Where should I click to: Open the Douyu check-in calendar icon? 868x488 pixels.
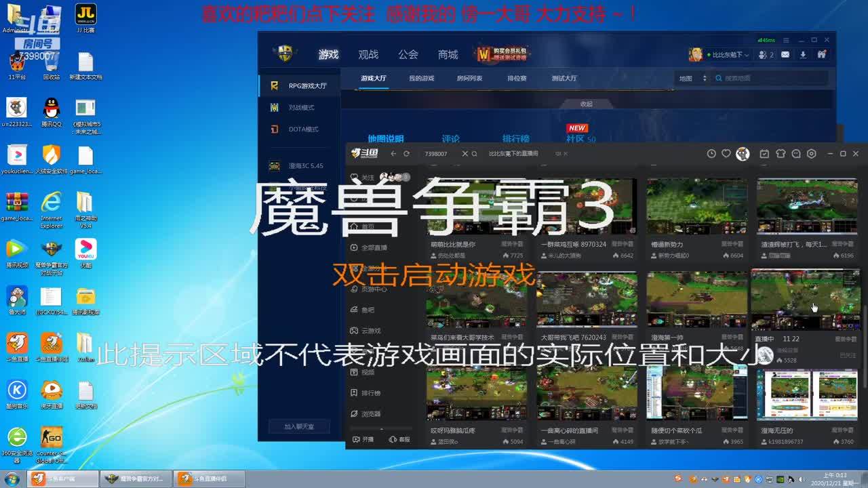pyautogui.click(x=764, y=154)
